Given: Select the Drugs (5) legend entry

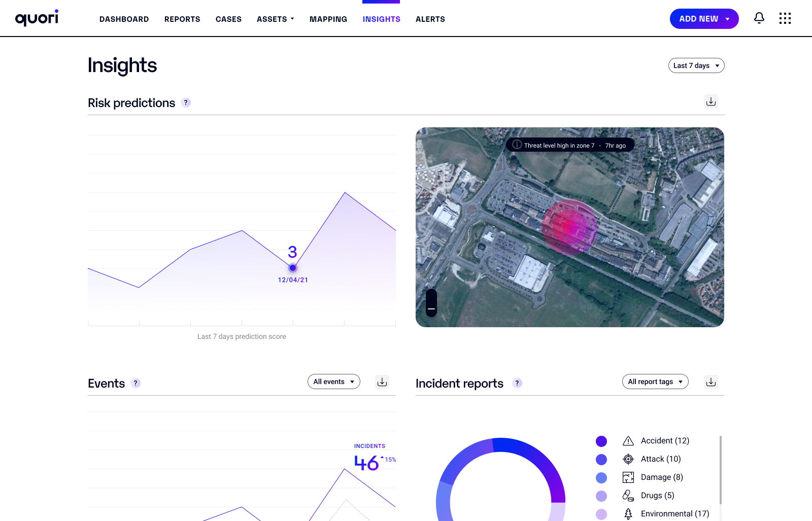Looking at the screenshot, I should tap(657, 496).
